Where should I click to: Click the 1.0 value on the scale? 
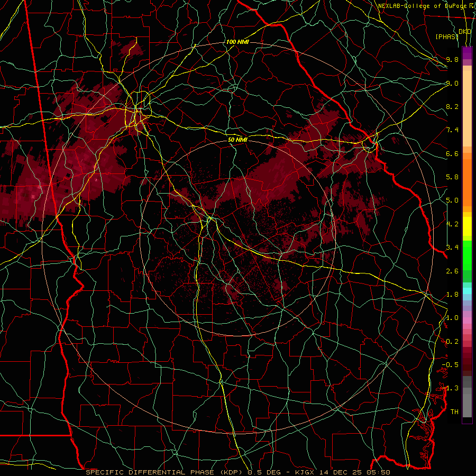452,318
